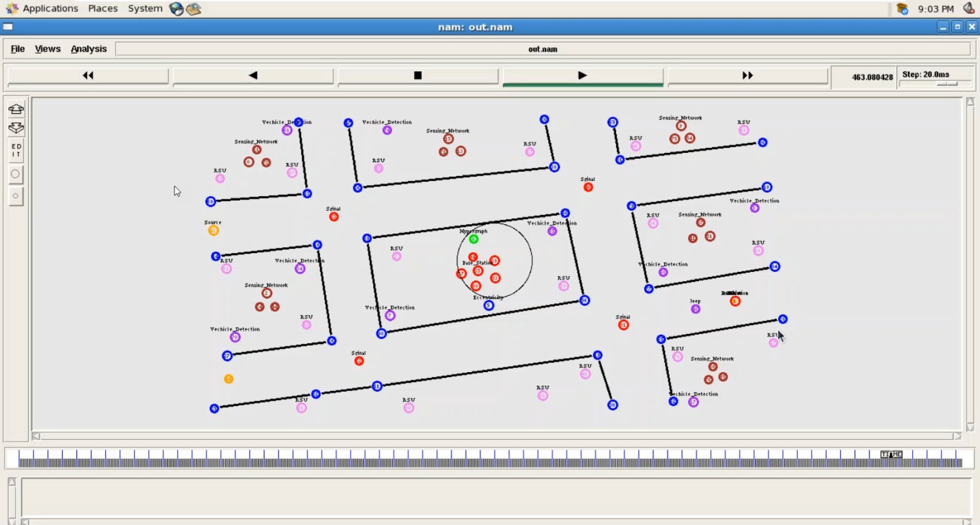
Task: Play the animation forward
Action: pos(582,76)
